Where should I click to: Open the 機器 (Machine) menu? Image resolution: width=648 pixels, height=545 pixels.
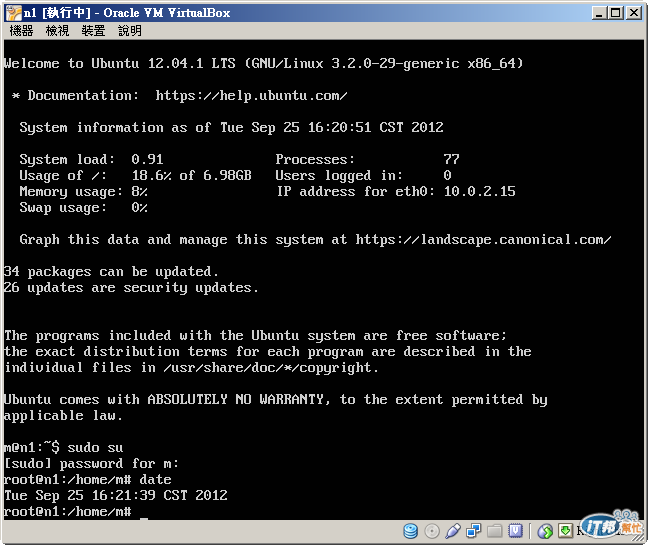click(x=21, y=31)
